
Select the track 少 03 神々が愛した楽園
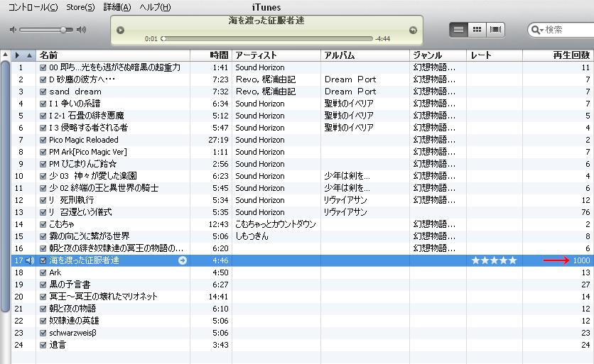click(93, 176)
